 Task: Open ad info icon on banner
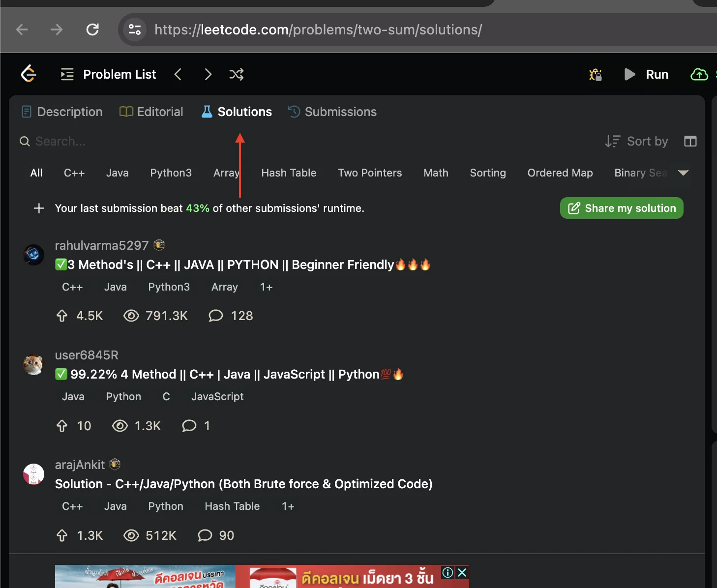tap(448, 572)
